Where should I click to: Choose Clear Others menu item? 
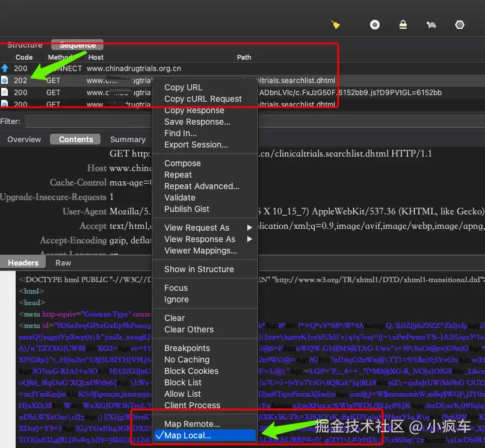(205, 329)
